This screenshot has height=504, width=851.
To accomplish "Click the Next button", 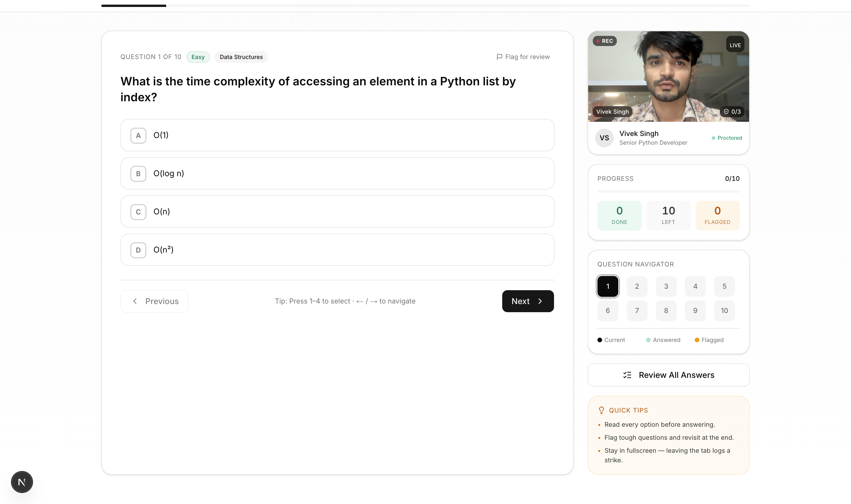I will coord(528,301).
